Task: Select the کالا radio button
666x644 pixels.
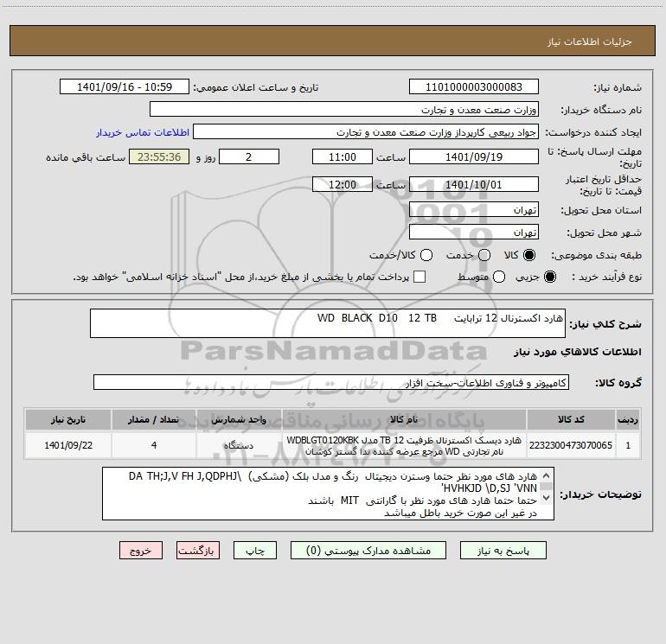Action: point(529,255)
